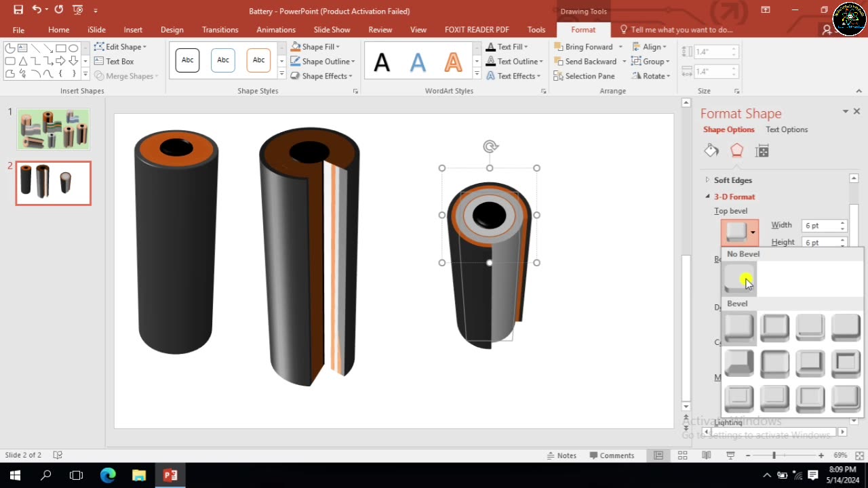
Task: Open Comments from the status bar
Action: 612,455
